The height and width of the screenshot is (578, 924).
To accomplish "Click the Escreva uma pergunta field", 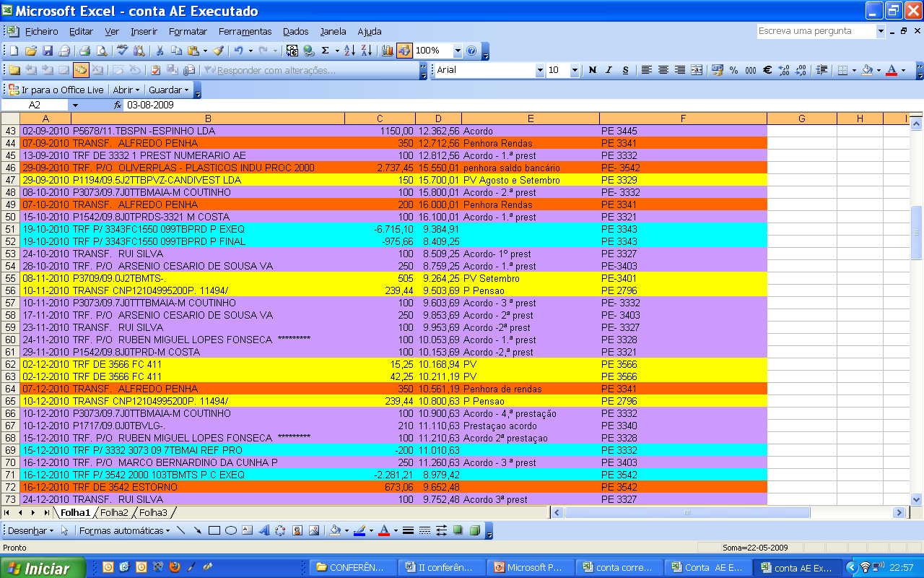I will pyautogui.click(x=816, y=31).
